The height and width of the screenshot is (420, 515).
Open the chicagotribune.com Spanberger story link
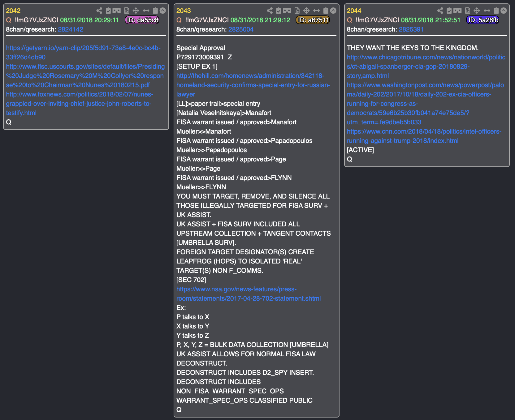(x=426, y=66)
